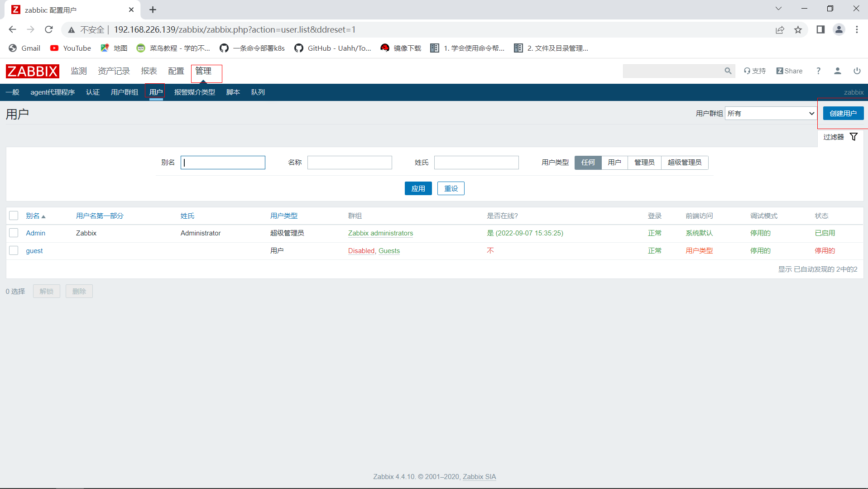The height and width of the screenshot is (489, 868).
Task: Select 用户 user type filter
Action: tap(614, 163)
